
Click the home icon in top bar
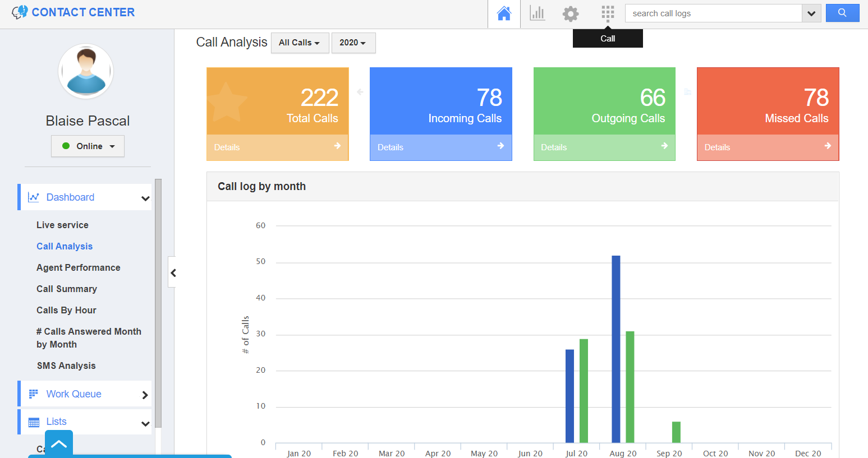point(504,13)
